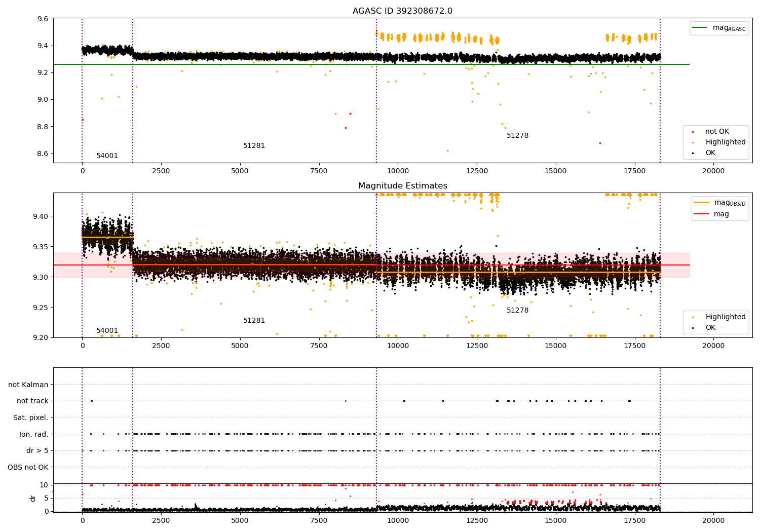Click x-axis tick '20000' under the middle plot
The width and height of the screenshot is (760, 532).
[713, 346]
